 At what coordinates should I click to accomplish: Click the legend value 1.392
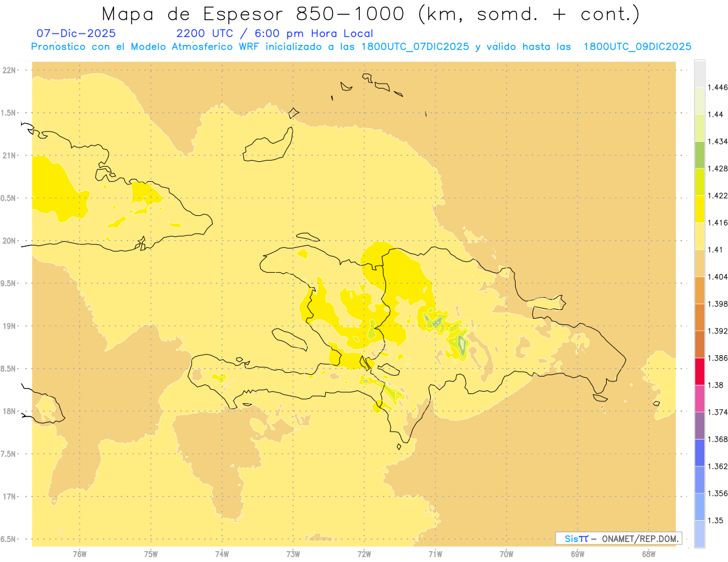coord(718,331)
